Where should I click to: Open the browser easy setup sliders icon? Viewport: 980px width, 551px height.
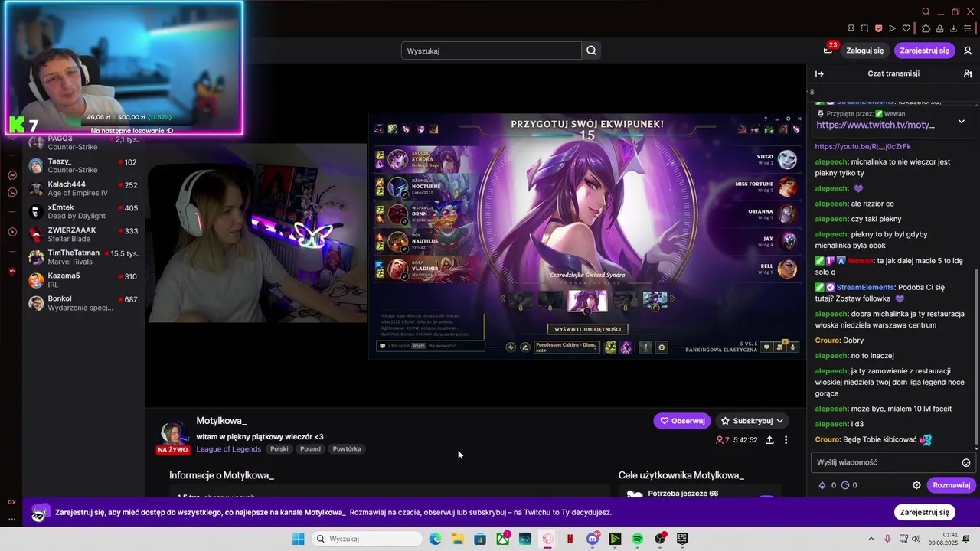point(968,28)
